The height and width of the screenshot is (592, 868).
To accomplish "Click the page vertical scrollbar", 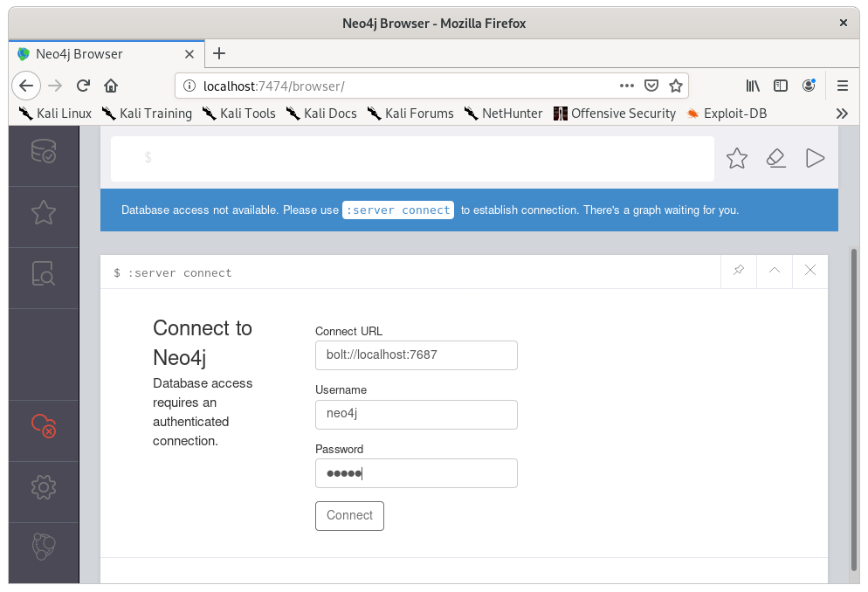I will tap(855, 410).
